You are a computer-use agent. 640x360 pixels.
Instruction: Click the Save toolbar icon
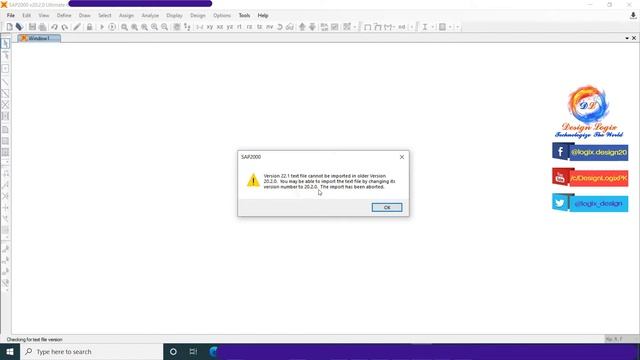[x=32, y=27]
